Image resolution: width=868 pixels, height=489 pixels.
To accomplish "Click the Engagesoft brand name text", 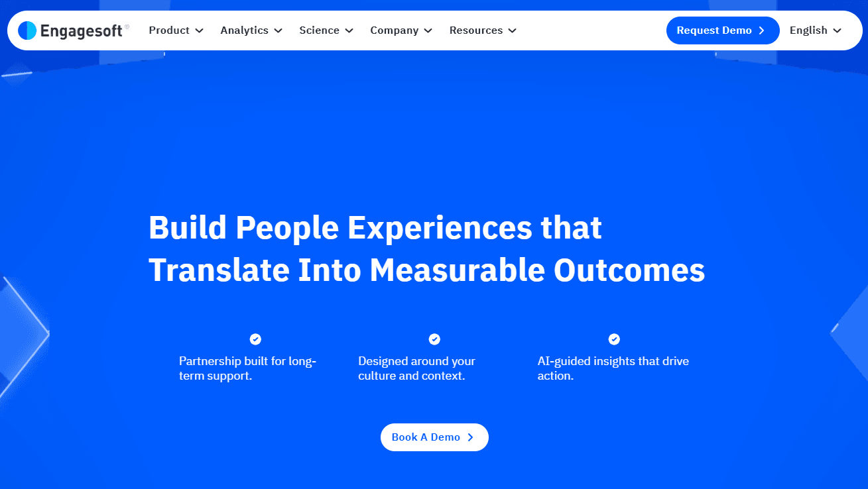I will (x=81, y=31).
